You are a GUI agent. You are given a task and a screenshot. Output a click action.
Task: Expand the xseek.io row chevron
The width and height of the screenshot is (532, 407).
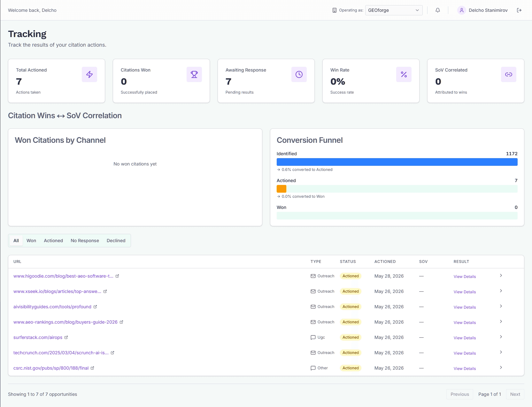[501, 291]
